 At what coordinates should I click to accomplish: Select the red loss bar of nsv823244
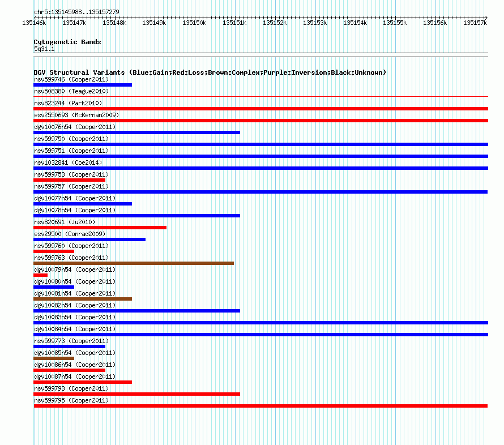click(260, 109)
